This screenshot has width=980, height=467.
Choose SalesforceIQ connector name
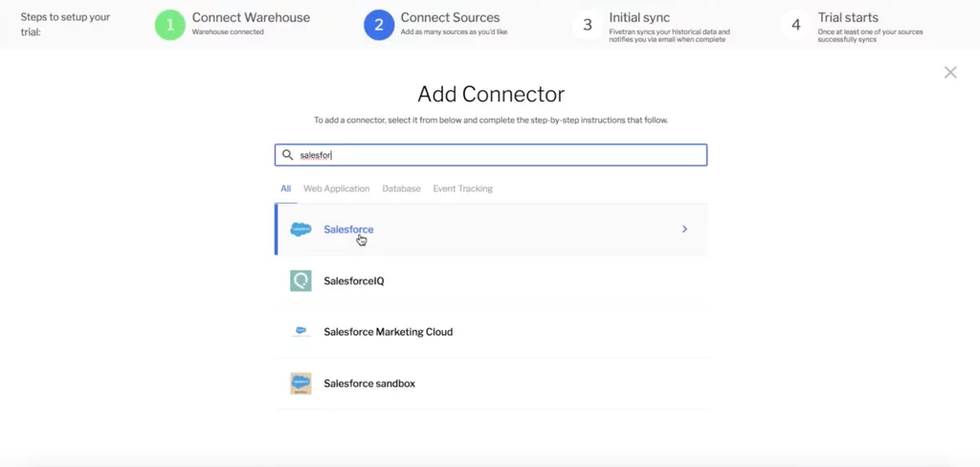354,281
